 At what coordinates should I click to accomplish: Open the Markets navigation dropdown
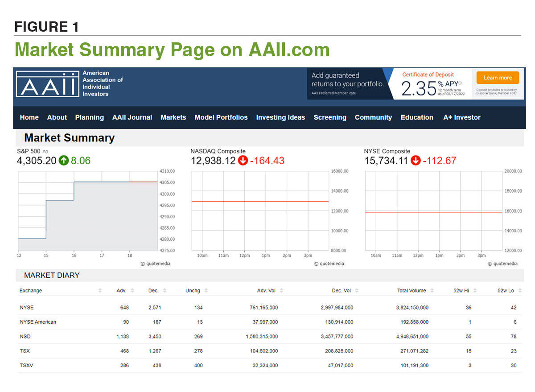click(173, 117)
